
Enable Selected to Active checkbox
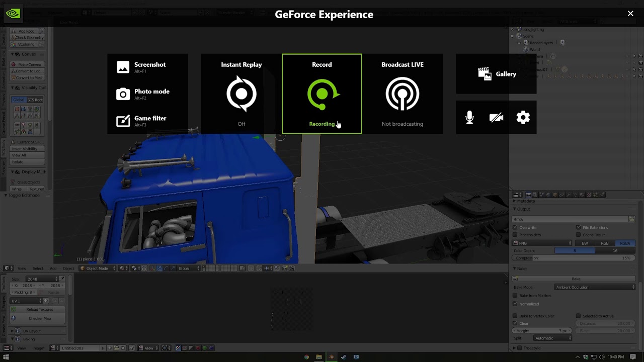(x=578, y=316)
